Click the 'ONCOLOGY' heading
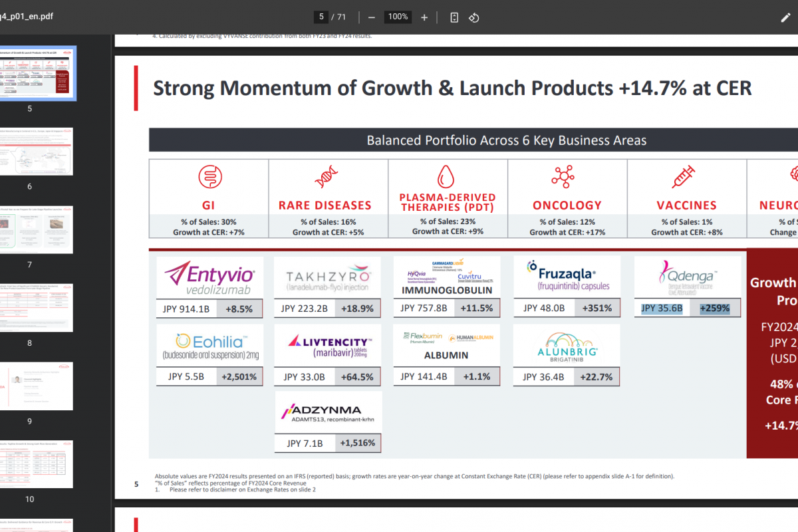Screen dimensions: 798x532 click(x=567, y=205)
